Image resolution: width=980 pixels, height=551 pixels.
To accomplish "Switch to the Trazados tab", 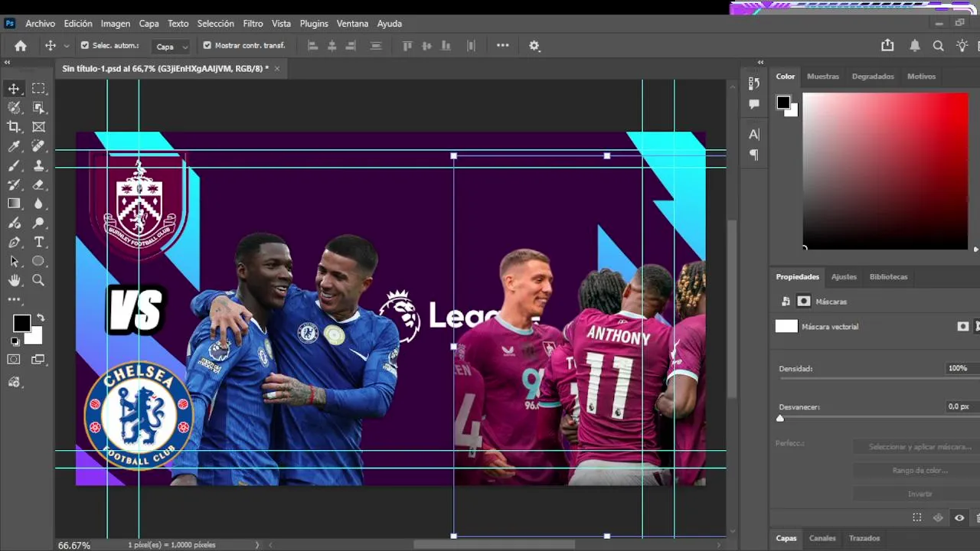I will 864,538.
